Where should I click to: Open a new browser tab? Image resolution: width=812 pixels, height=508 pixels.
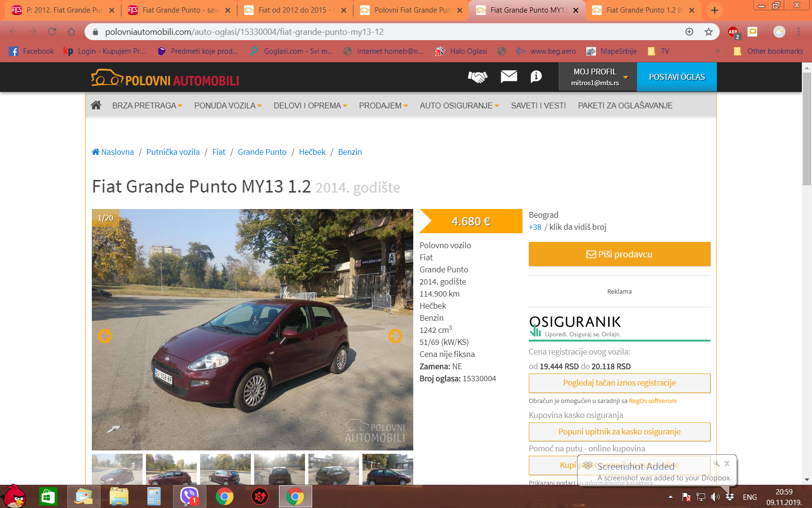click(x=715, y=10)
